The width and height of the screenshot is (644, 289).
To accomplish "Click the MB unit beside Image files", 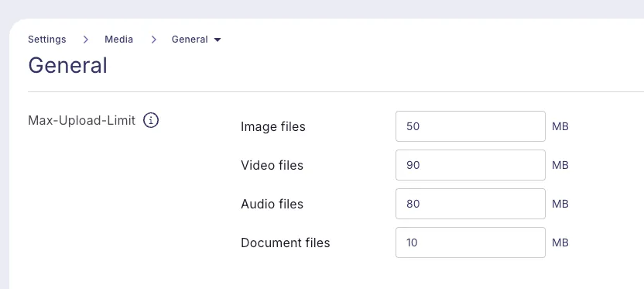I will pos(560,126).
